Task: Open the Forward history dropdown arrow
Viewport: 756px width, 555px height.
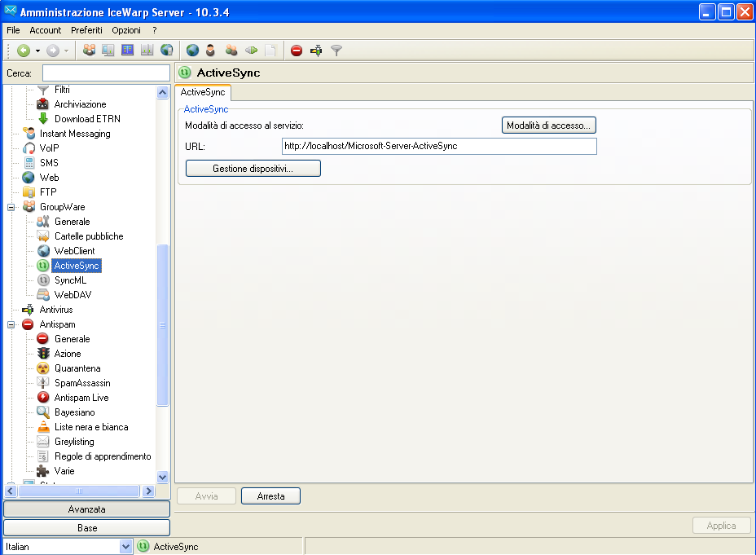Action: 67,51
